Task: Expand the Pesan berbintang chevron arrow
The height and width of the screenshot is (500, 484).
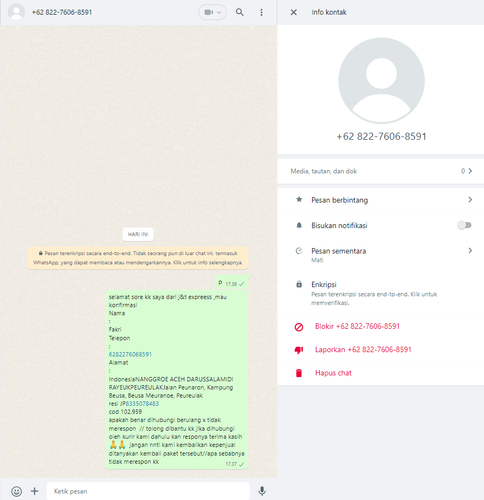Action: (470, 200)
